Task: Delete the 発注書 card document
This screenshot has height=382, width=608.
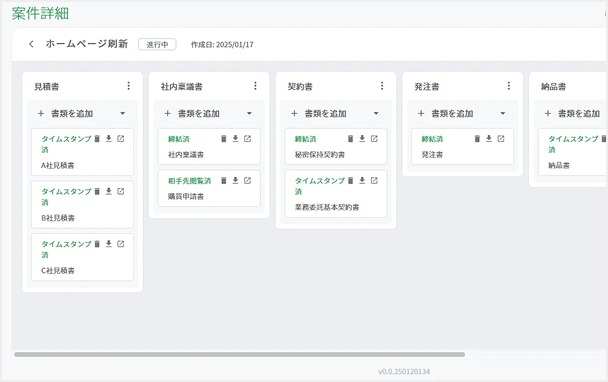Action: 477,138
